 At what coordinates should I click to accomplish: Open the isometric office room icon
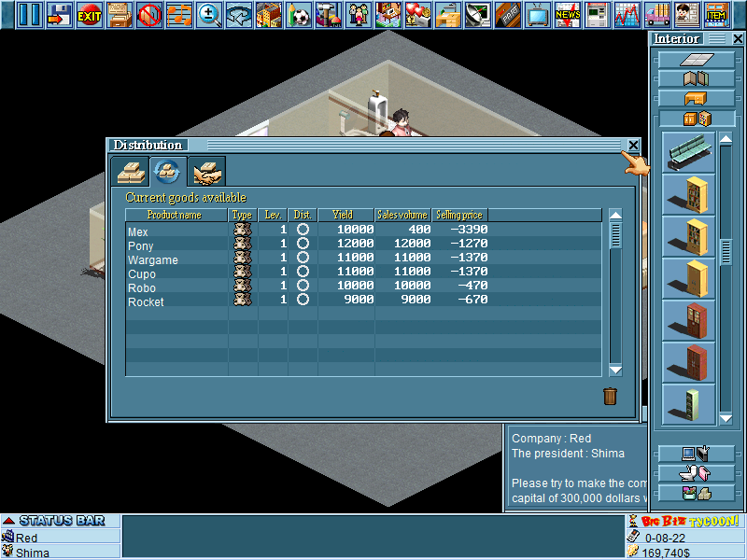point(388,15)
